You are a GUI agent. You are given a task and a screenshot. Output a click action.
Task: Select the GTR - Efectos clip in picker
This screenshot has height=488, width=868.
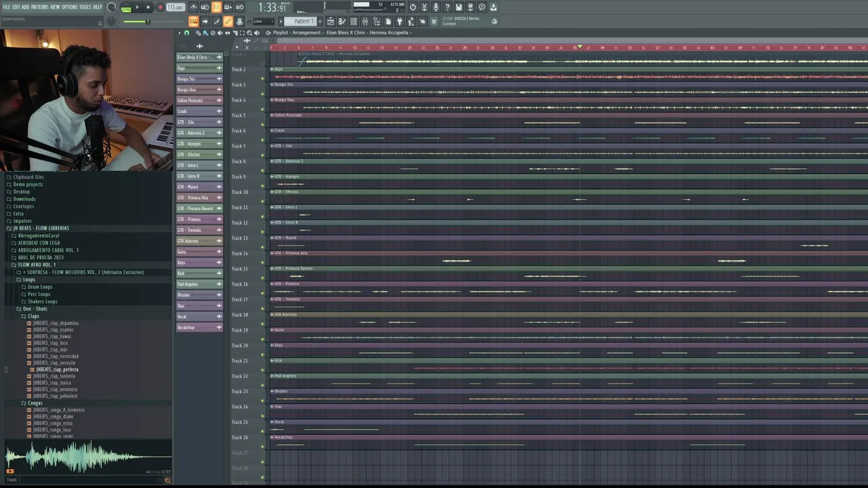[199, 155]
